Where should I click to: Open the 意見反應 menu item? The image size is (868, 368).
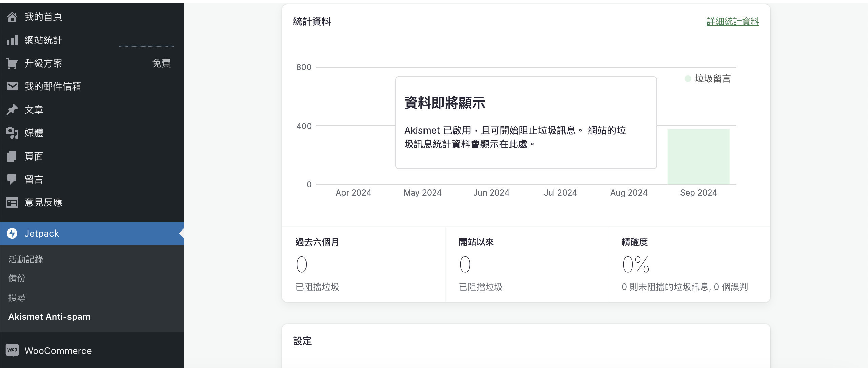pyautogui.click(x=43, y=203)
